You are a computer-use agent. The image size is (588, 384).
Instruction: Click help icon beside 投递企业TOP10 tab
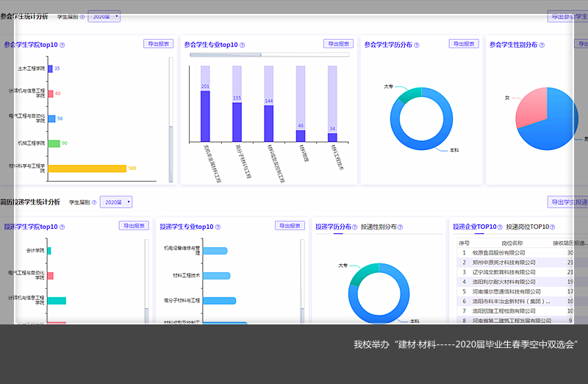point(501,227)
